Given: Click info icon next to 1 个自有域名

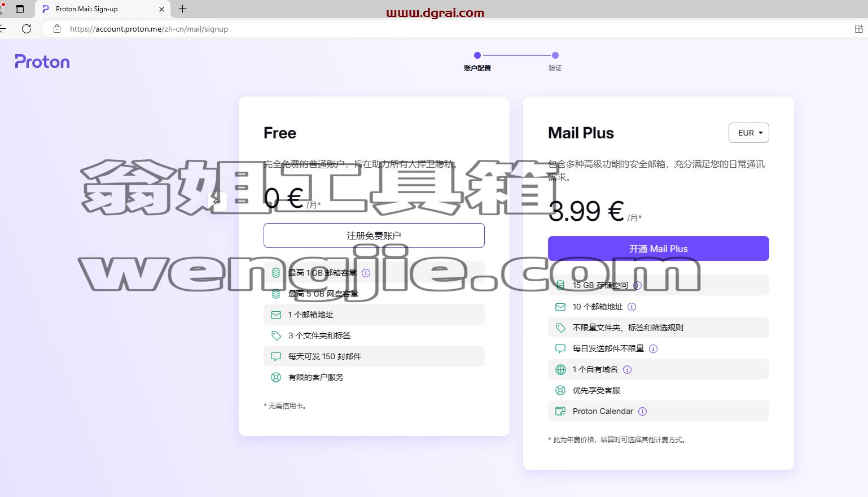Looking at the screenshot, I should [x=627, y=369].
